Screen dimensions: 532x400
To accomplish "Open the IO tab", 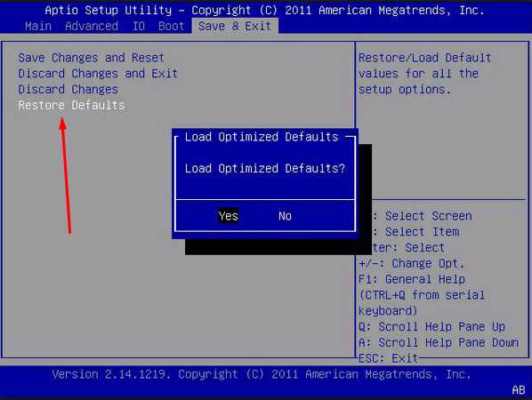I will (139, 26).
